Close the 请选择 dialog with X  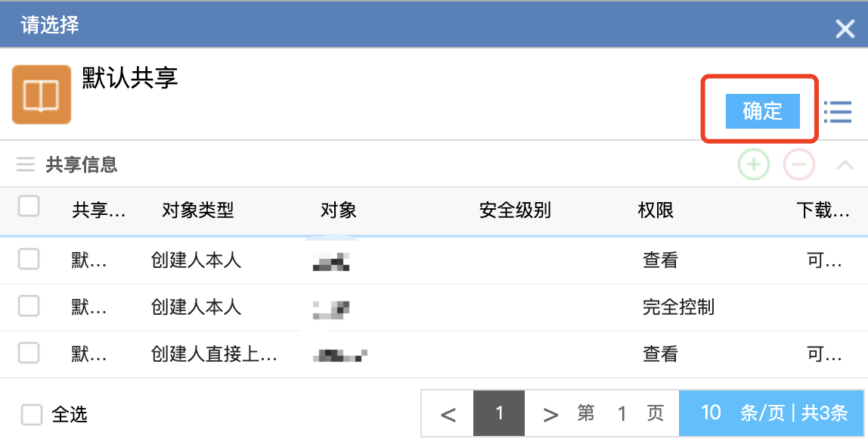[845, 29]
